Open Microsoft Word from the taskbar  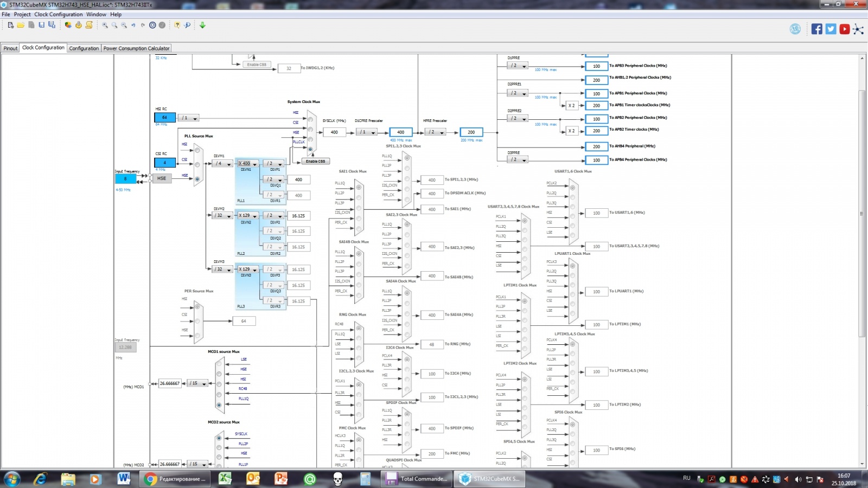tap(124, 479)
